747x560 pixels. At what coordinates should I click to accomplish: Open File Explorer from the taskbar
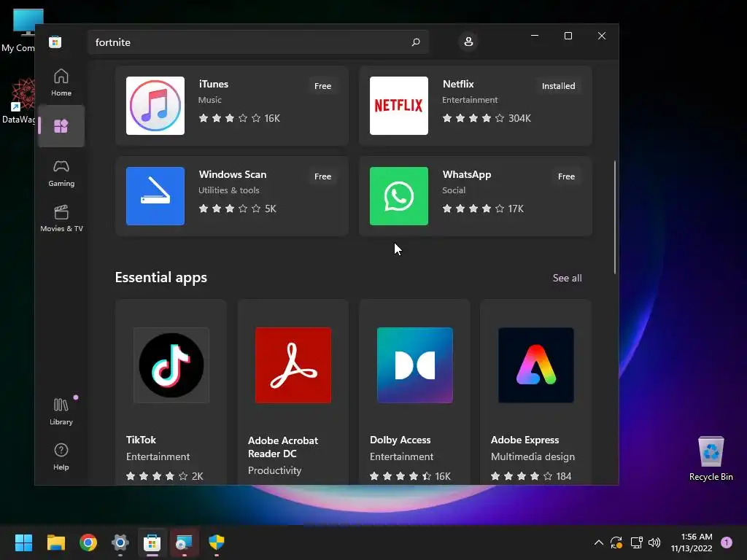55,542
